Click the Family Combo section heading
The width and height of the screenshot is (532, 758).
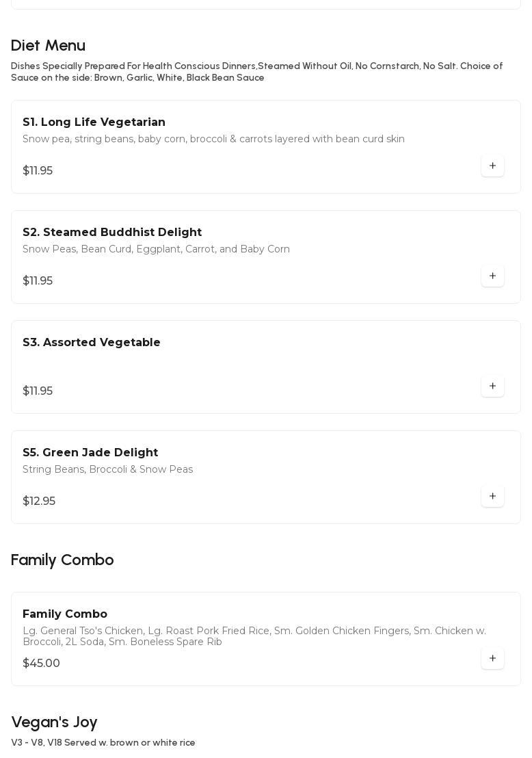62,560
